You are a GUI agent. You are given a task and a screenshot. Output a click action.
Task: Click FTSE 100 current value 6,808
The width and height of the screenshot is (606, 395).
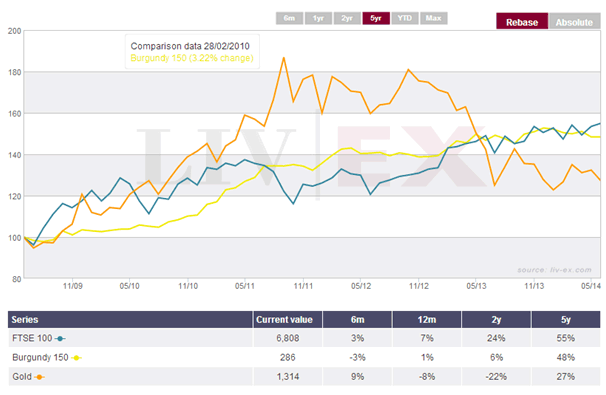click(x=288, y=338)
